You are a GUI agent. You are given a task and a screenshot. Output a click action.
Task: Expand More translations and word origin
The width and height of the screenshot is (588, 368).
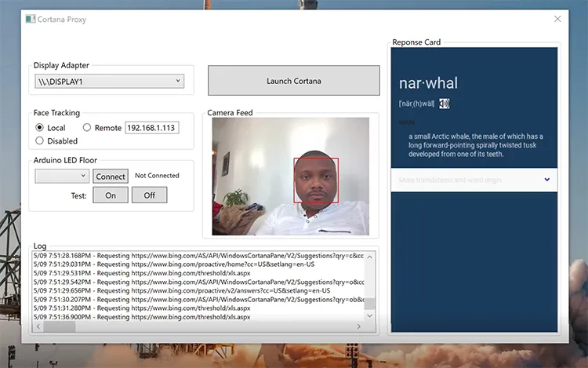[x=474, y=180]
